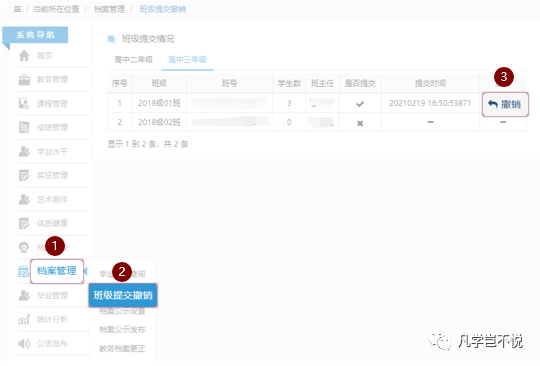Screen dimensions: 540x366
Task: Open 首页 via its house icon
Action: point(24,55)
